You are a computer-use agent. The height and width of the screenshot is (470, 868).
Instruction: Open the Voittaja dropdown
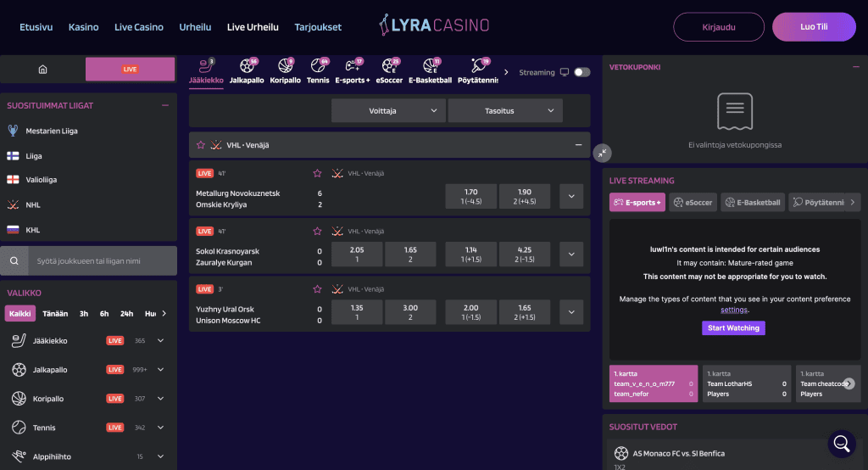[388, 111]
